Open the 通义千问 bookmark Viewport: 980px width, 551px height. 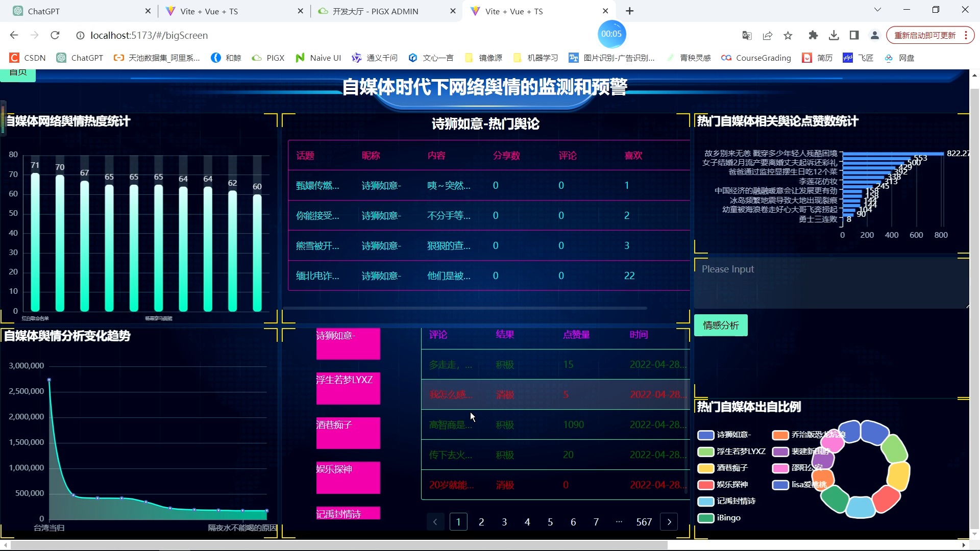(375, 58)
